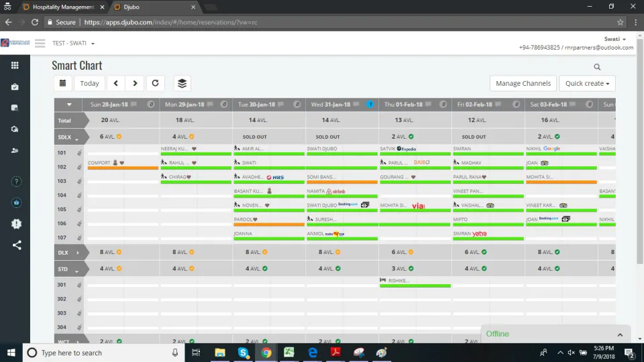Image resolution: width=644 pixels, height=362 pixels.
Task: Open the help question mark icon
Action: pyautogui.click(x=16, y=182)
